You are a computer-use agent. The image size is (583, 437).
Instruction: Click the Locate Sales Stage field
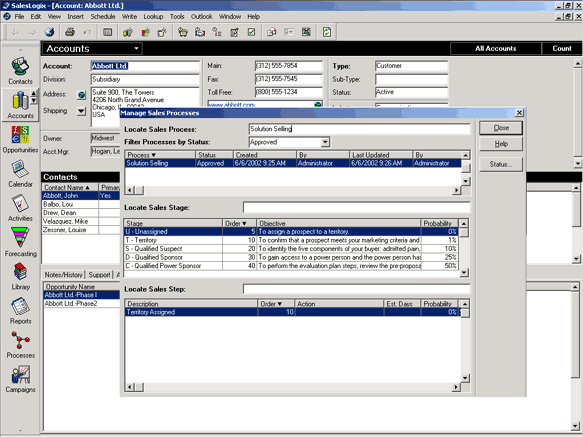357,208
